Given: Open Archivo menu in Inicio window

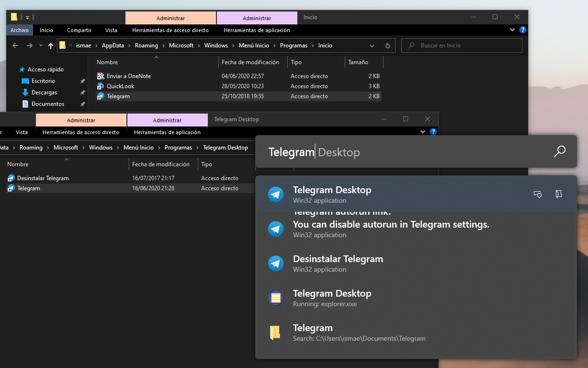Looking at the screenshot, I should [20, 30].
